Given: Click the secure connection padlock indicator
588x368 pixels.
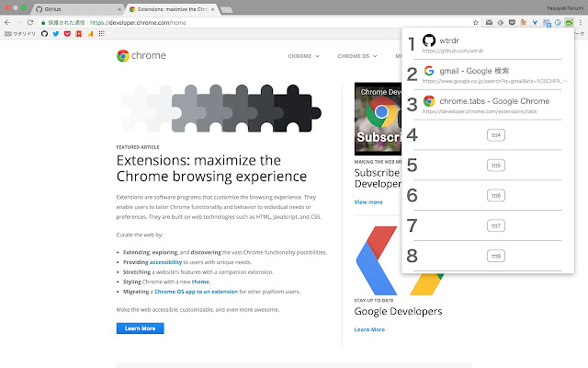Looking at the screenshot, I should [x=43, y=22].
